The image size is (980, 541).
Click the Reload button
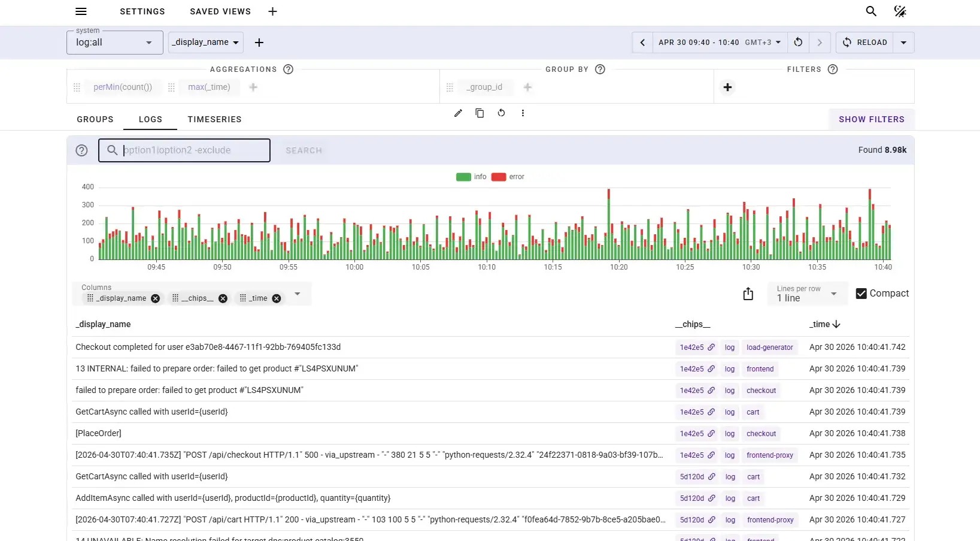[x=865, y=43]
